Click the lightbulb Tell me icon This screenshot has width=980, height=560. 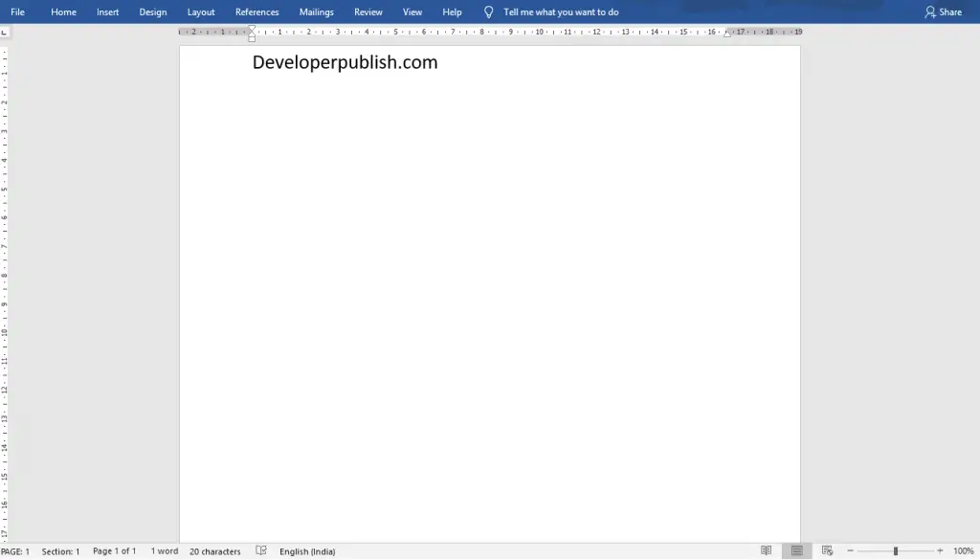[489, 11]
